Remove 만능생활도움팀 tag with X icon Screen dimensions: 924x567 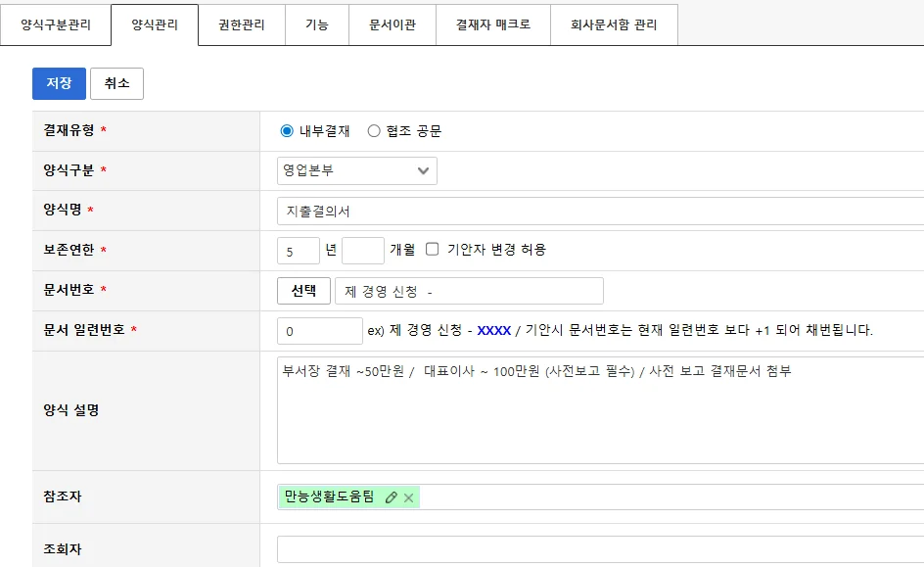pyautogui.click(x=409, y=497)
